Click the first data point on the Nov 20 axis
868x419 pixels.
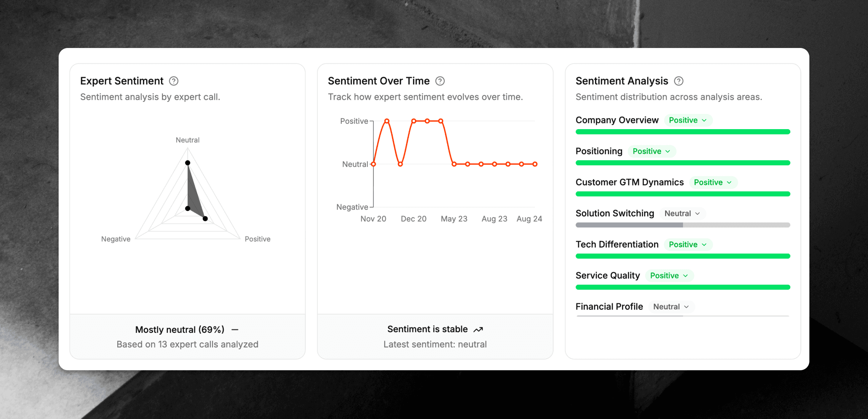click(x=373, y=164)
